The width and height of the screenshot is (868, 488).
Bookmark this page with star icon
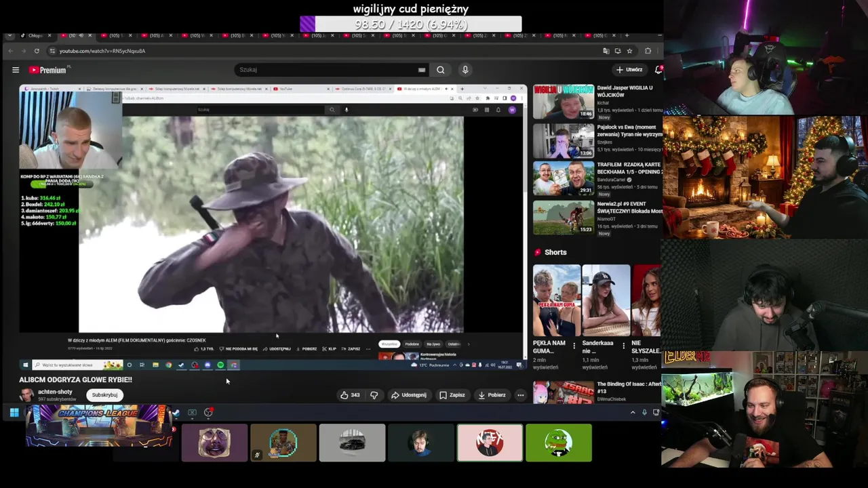click(x=629, y=51)
